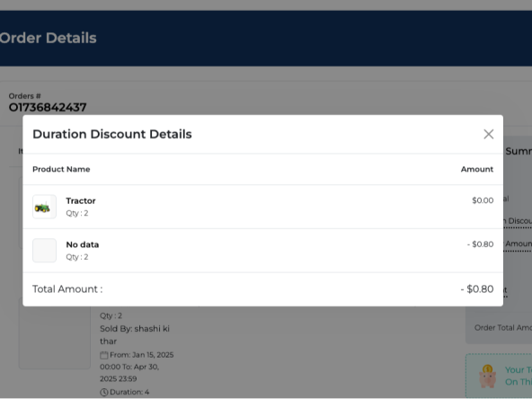Click the Order Total Amount label
This screenshot has height=399, width=532.
503,328
